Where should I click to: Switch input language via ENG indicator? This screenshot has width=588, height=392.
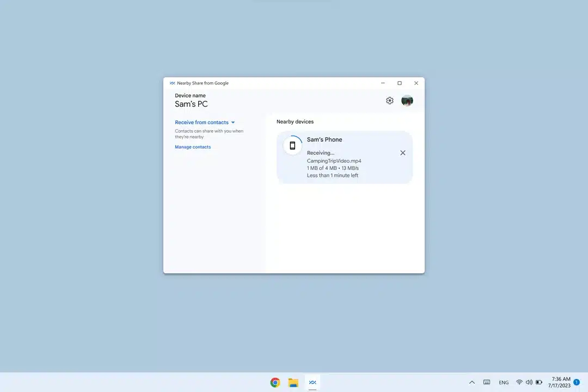pos(504,382)
